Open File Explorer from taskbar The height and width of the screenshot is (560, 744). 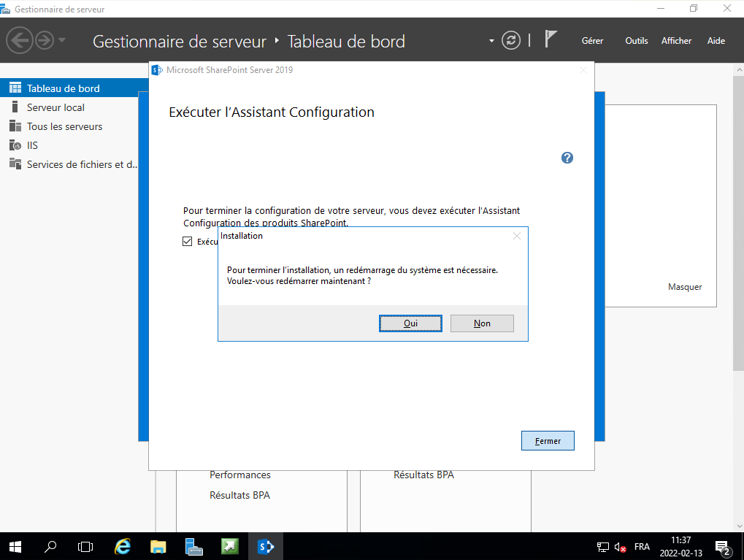158,547
